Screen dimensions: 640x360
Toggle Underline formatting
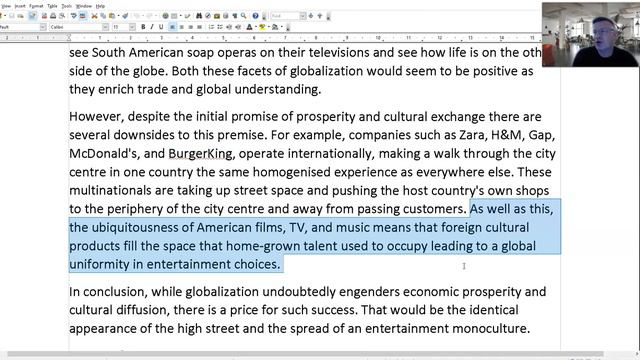161,27
